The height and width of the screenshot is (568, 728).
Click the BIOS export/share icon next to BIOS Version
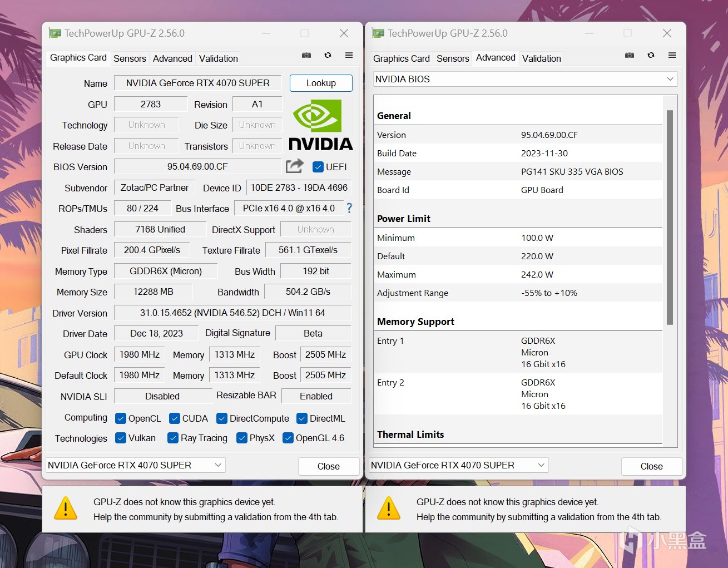pos(294,166)
